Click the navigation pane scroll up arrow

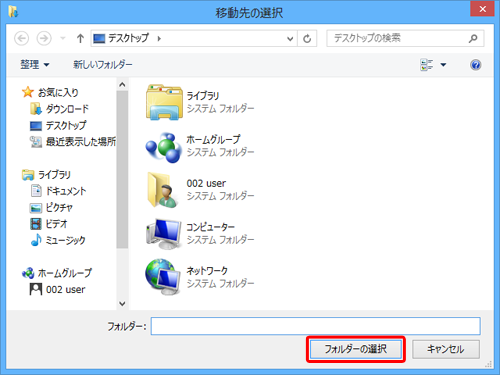[x=122, y=85]
